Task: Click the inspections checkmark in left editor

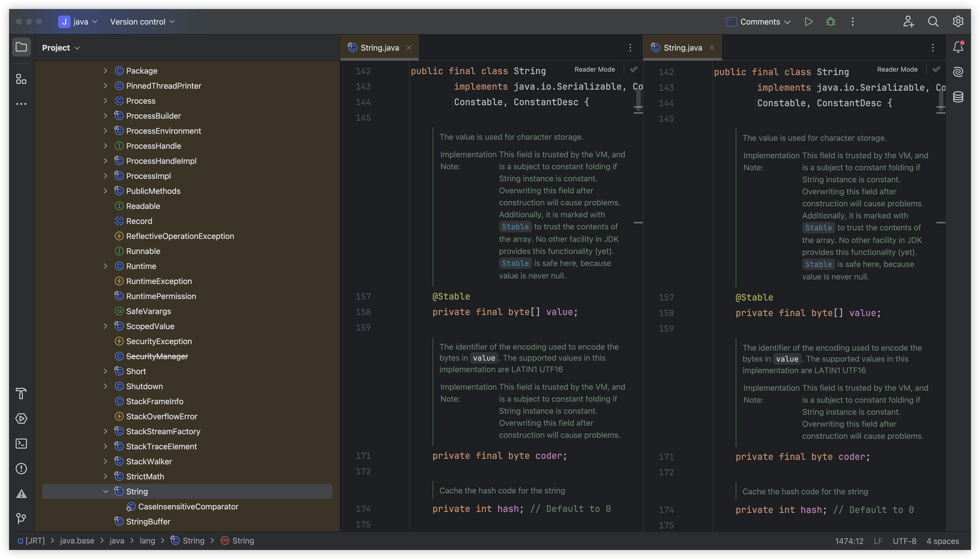Action: (x=634, y=69)
